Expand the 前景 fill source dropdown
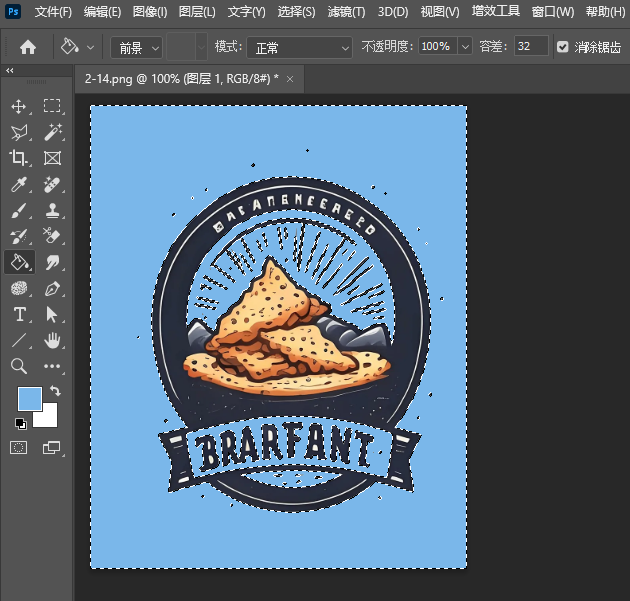The width and height of the screenshot is (630, 601). tap(135, 47)
